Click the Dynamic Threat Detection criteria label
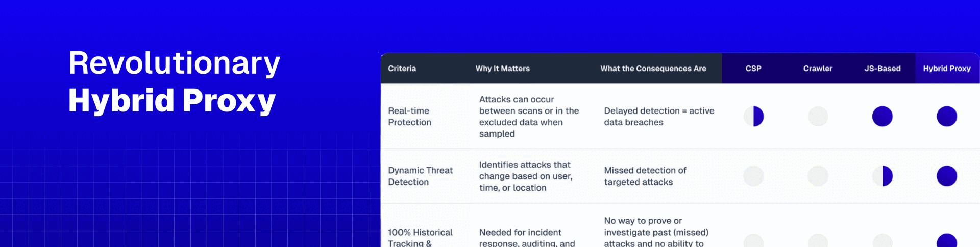 click(x=420, y=176)
